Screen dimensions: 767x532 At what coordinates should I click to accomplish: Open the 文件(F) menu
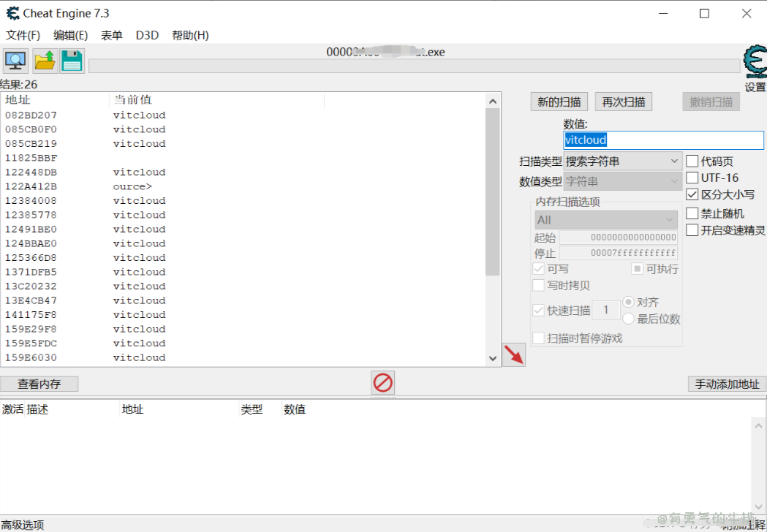[x=23, y=35]
